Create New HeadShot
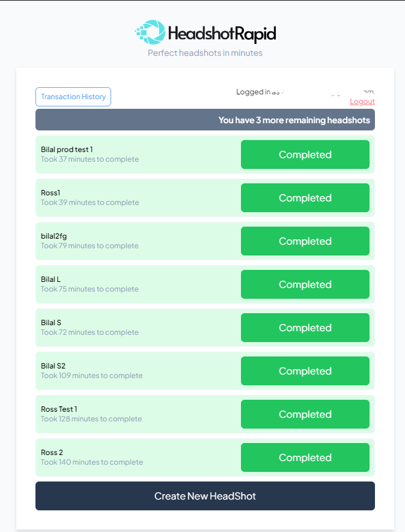Viewport: 405px width, 532px height. coord(206,496)
